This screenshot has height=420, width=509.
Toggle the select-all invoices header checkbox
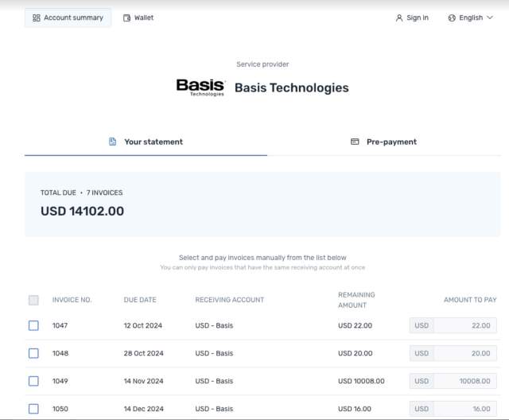click(x=33, y=300)
